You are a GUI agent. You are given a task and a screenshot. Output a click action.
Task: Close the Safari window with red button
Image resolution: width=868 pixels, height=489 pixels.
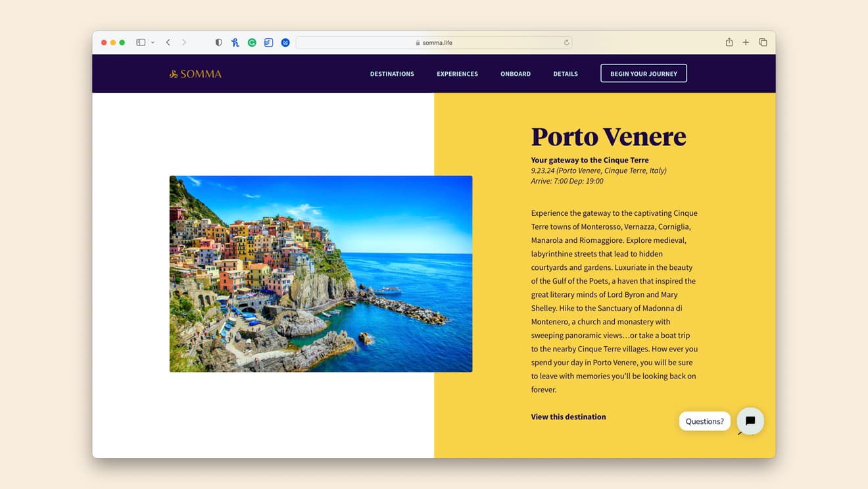click(104, 42)
